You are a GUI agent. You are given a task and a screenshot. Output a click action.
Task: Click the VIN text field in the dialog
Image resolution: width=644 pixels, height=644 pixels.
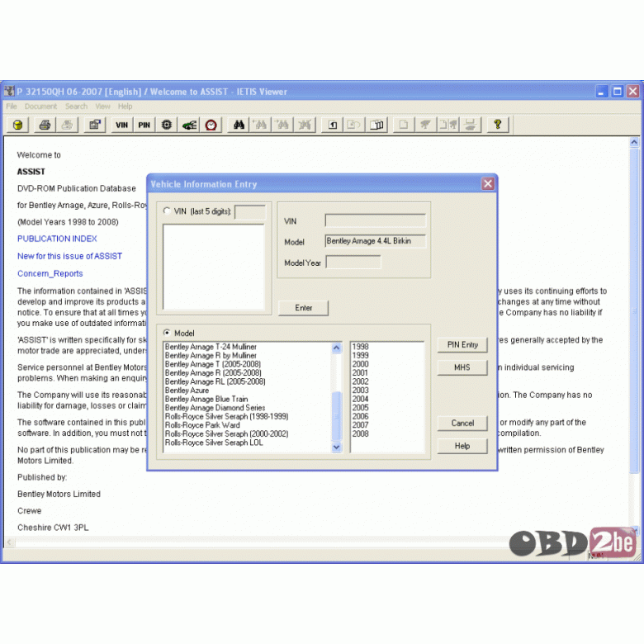[376, 220]
